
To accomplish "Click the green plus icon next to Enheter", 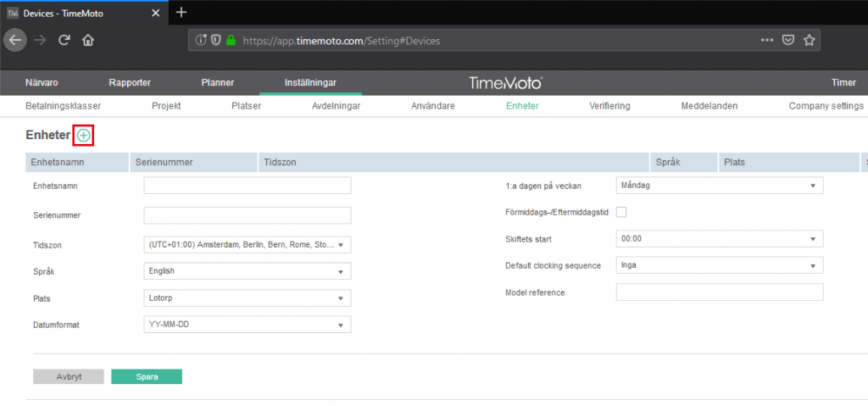I will tap(83, 135).
